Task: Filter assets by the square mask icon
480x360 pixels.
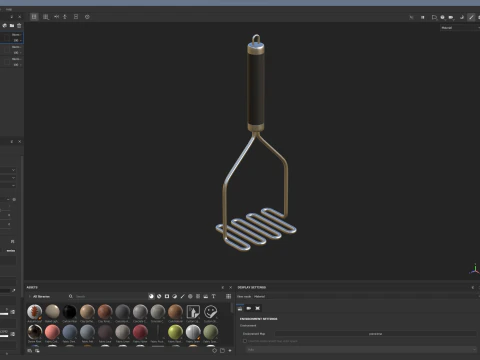Action: (167, 296)
